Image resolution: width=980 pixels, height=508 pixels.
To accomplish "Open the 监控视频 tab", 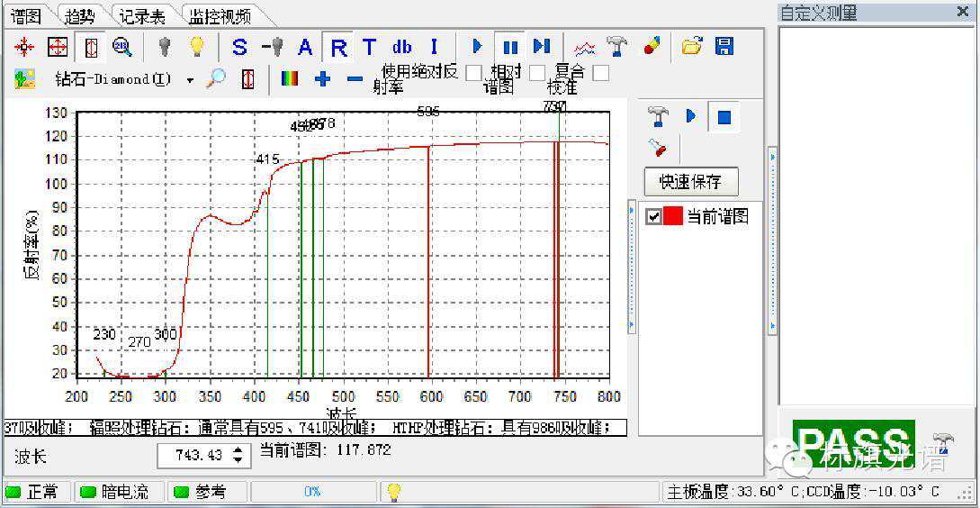I will pos(220,16).
